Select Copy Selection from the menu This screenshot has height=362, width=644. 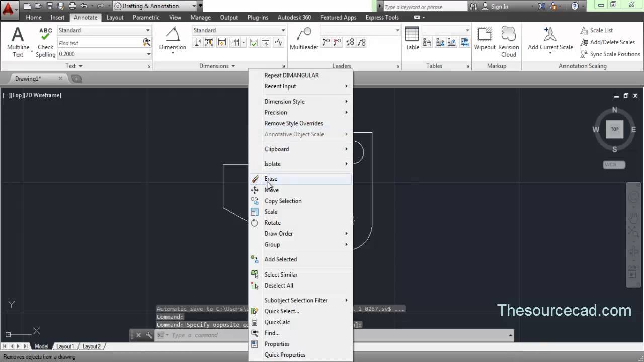click(x=283, y=201)
